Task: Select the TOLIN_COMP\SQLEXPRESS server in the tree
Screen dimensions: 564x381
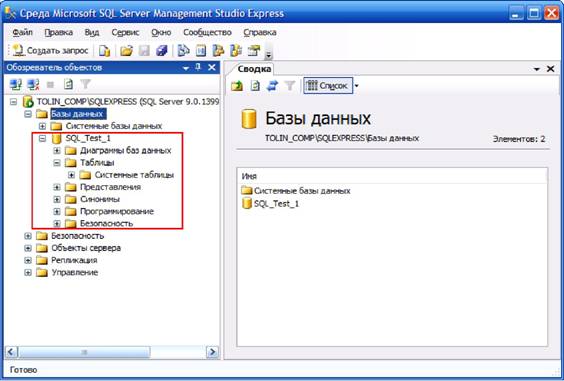Action: click(128, 102)
